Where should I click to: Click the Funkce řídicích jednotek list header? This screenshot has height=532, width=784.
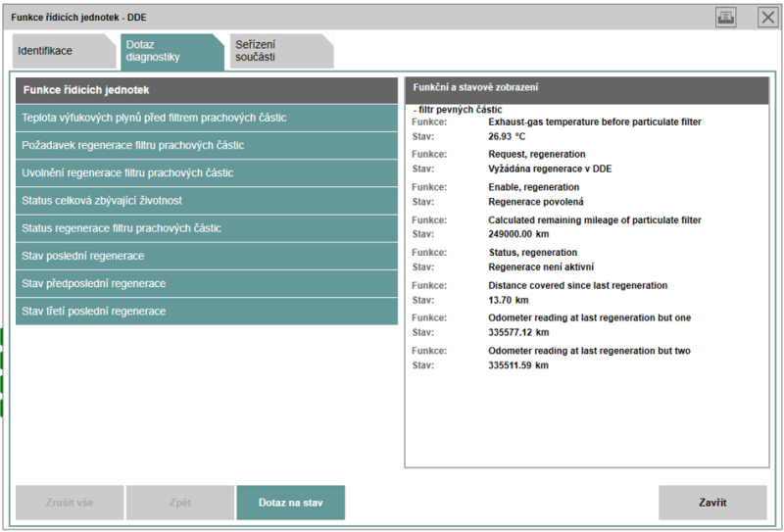pos(207,90)
